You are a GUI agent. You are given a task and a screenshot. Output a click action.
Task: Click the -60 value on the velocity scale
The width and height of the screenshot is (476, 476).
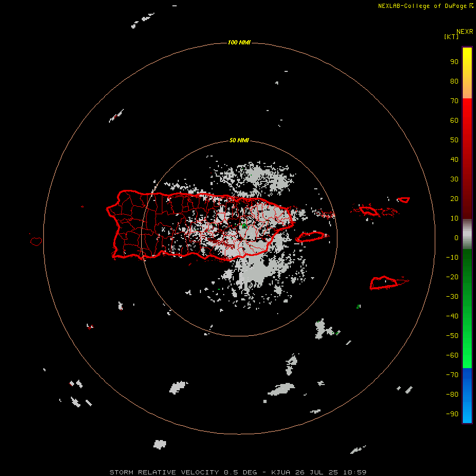(452, 355)
